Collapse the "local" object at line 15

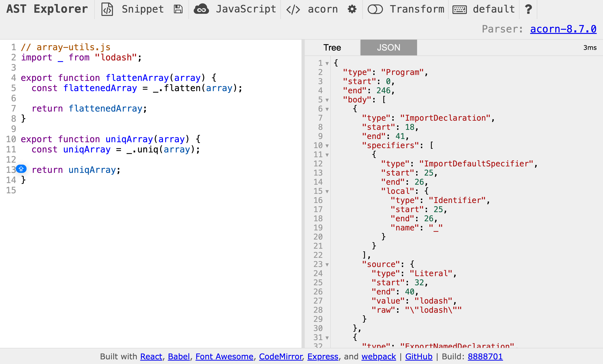coord(327,191)
